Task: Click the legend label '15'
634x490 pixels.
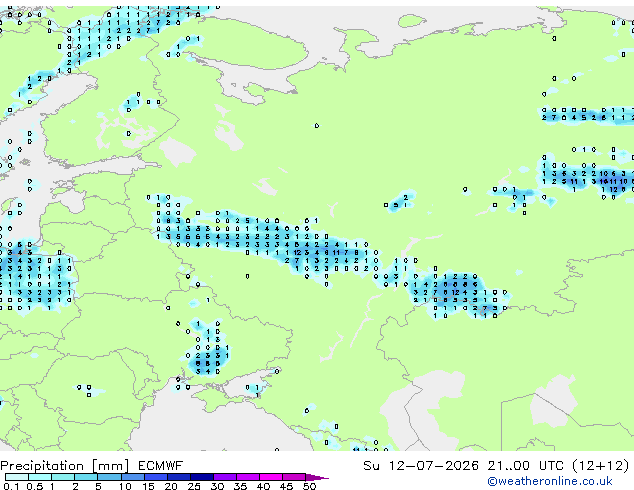Action: pos(148,486)
